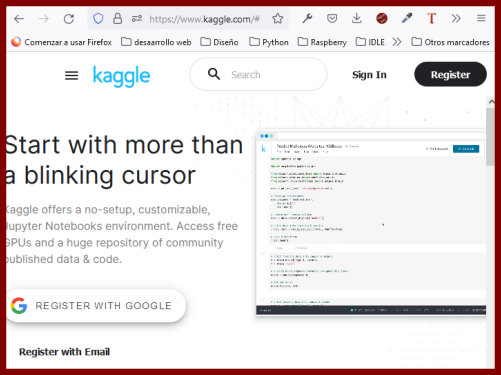
Task: Open the site permissions icon in address bar
Action: click(137, 18)
